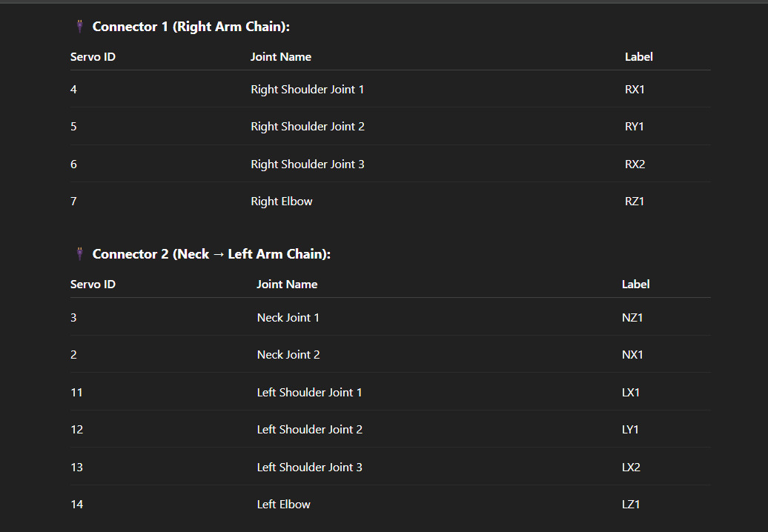The width and height of the screenshot is (768, 532).
Task: Select the LZ1 label cell
Action: click(x=631, y=505)
